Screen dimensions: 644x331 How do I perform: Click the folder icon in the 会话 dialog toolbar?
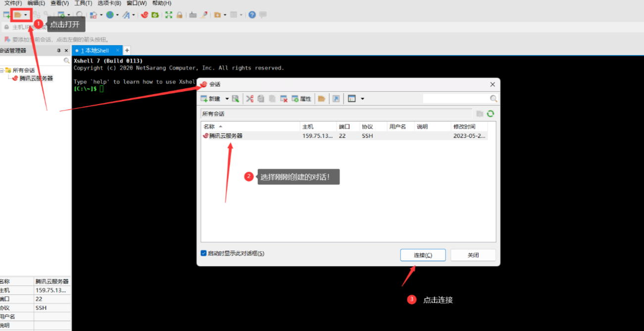pos(321,99)
